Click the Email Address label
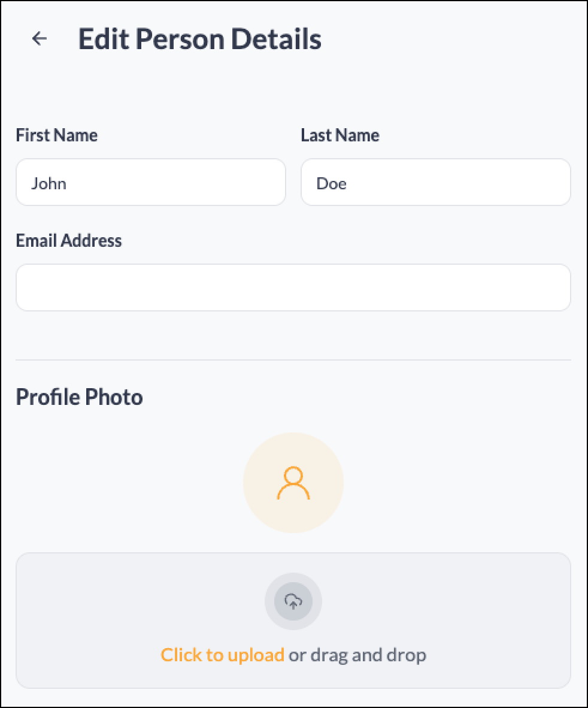Image resolution: width=588 pixels, height=708 pixels. (69, 241)
